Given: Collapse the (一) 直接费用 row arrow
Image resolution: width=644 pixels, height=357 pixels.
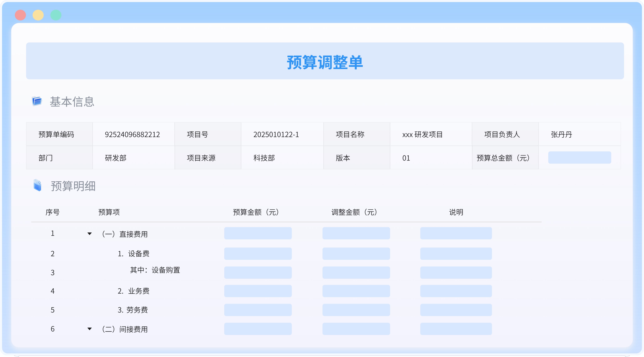Looking at the screenshot, I should click(89, 234).
